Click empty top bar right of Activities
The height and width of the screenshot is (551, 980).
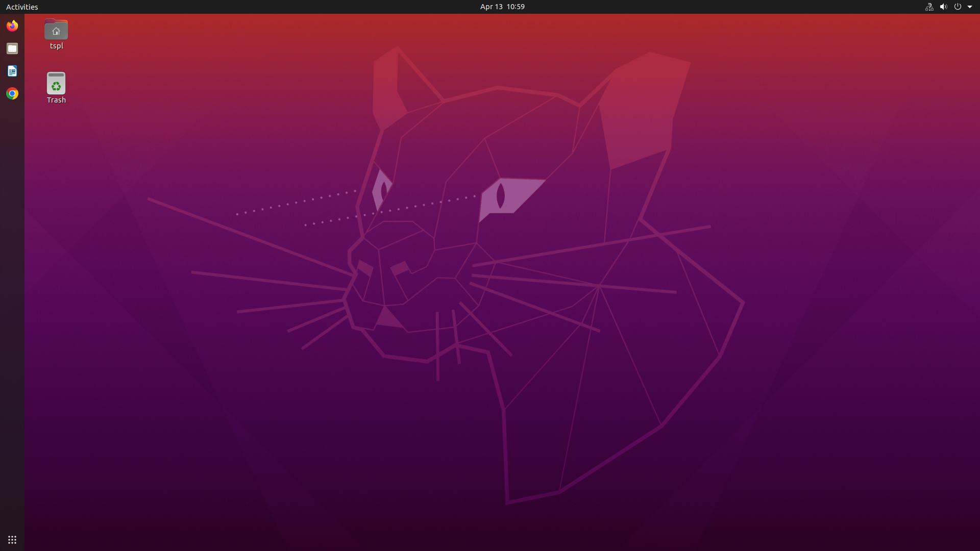point(204,7)
